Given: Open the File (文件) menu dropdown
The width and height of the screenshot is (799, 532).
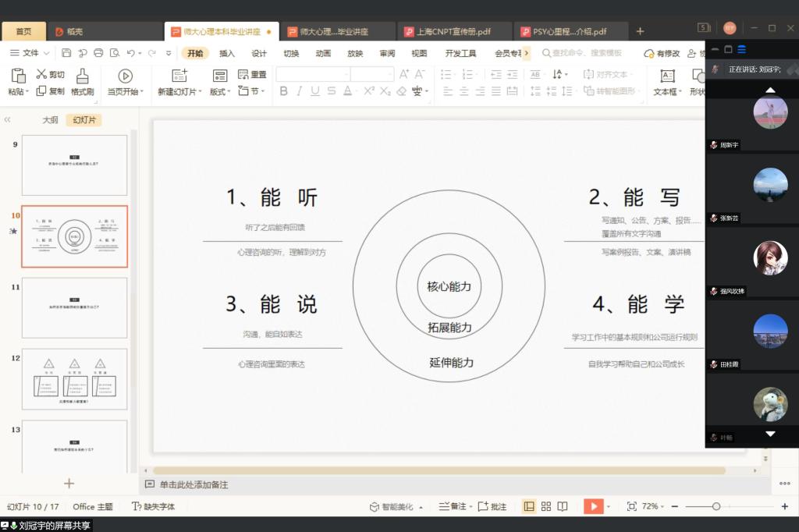Looking at the screenshot, I should tap(30, 52).
